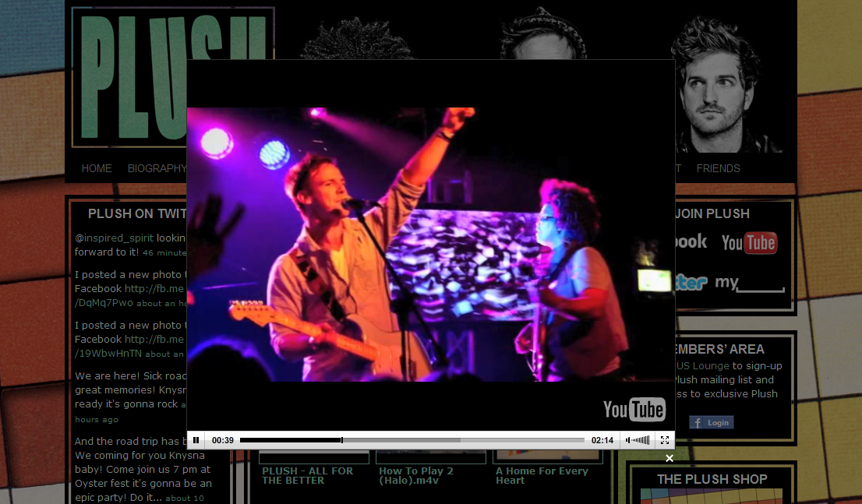Screen dimensions: 862x504
Task: Open the FRIENDS navigation item
Action: pyautogui.click(x=718, y=169)
